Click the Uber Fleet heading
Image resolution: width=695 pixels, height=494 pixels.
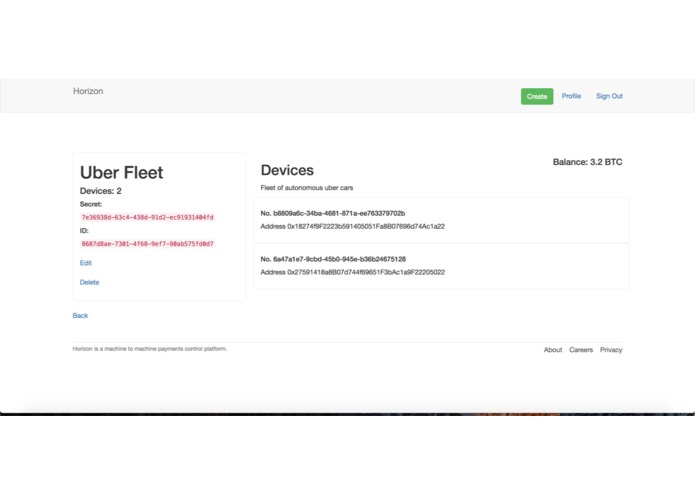tap(121, 172)
